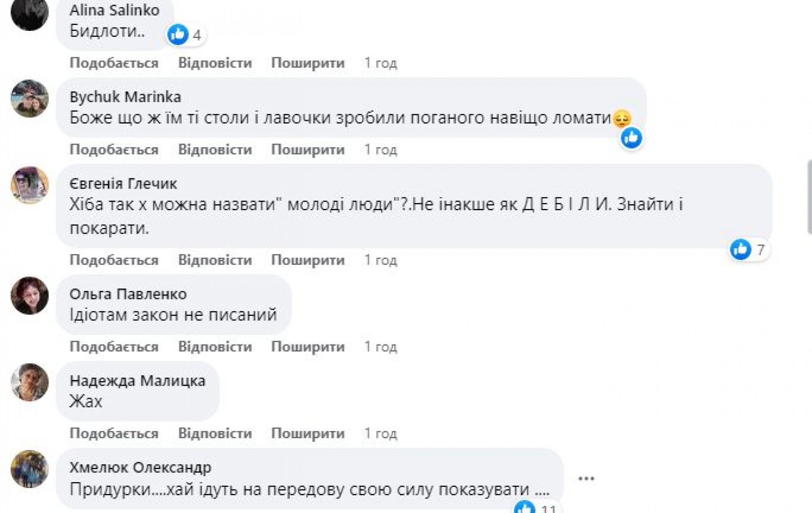Click timestamp on Євгенія Глечик's comment
The width and height of the screenshot is (812, 513).
point(381,260)
